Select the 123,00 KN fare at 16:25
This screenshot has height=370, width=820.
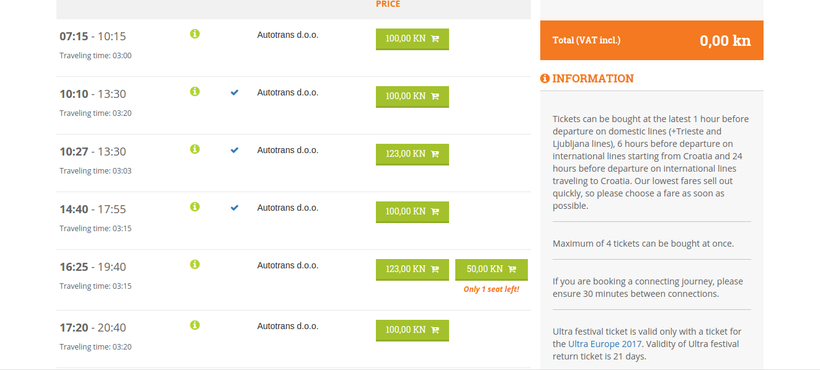[412, 270]
